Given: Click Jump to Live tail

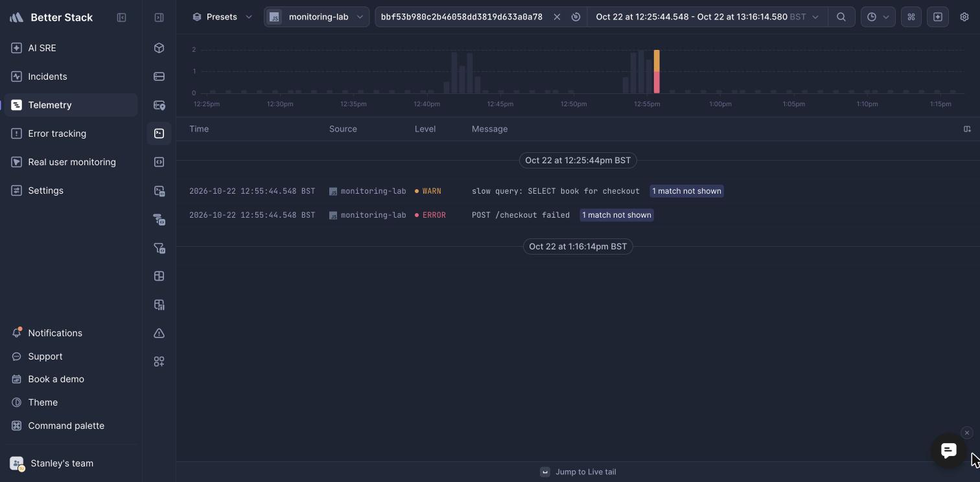Looking at the screenshot, I should coord(578,472).
